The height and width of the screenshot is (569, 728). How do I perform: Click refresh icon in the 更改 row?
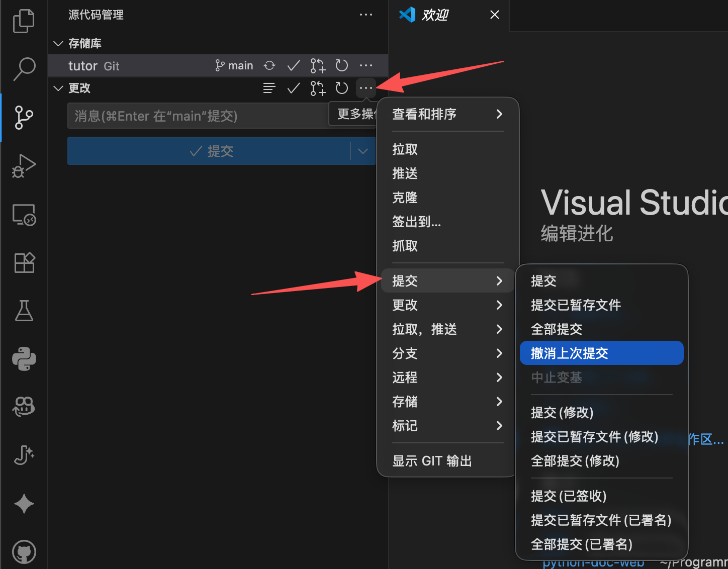[x=342, y=88]
